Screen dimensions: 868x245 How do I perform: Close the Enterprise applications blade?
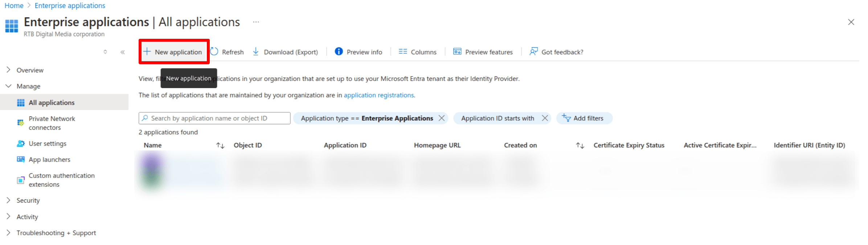click(x=851, y=22)
